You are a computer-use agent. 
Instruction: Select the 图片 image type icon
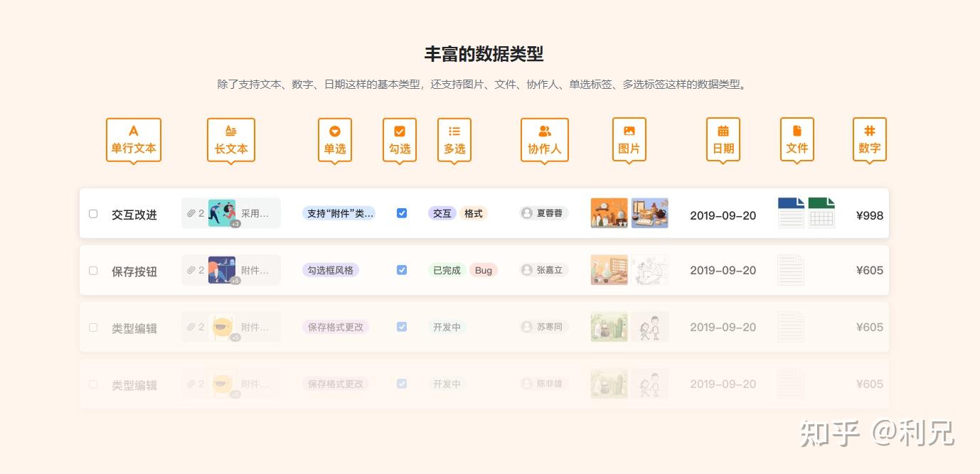(629, 131)
